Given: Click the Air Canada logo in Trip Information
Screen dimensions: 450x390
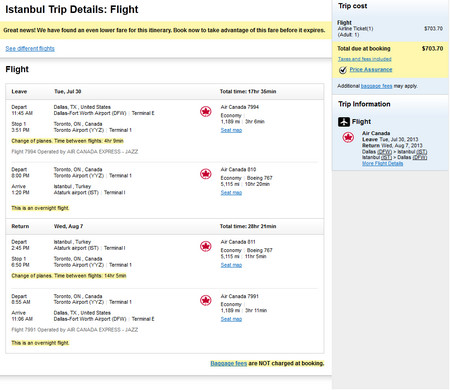Looking at the screenshot, I should tap(348, 137).
